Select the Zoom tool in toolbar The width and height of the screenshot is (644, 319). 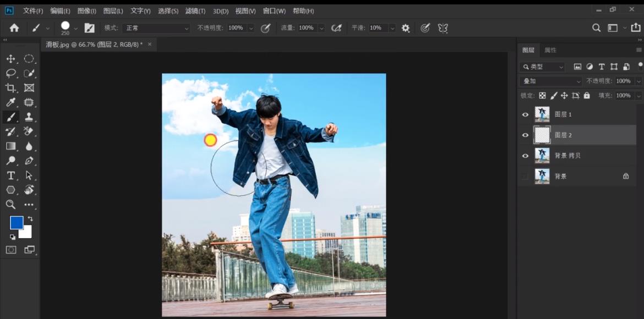coord(10,205)
